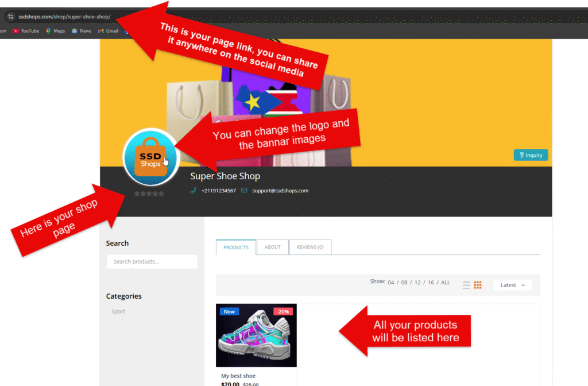588x386 pixels.
Task: Open the YouTube bookmark
Action: [x=25, y=31]
